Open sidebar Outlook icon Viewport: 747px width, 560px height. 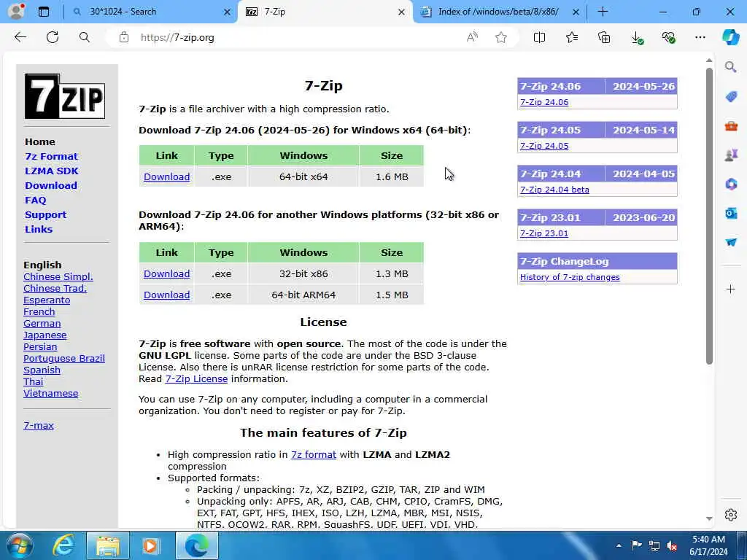pyautogui.click(x=731, y=213)
